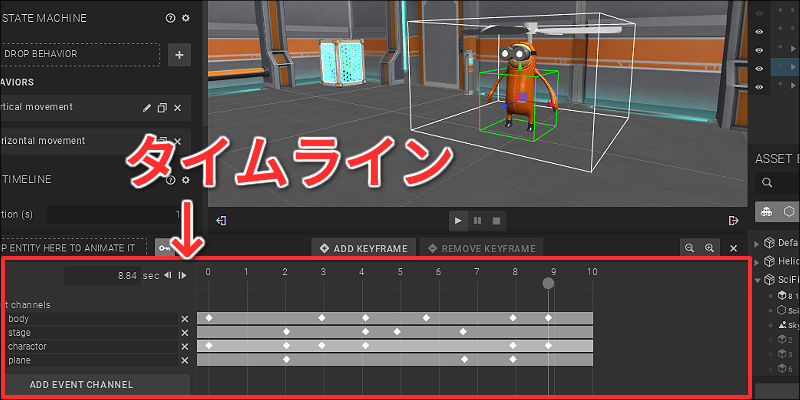Play the scene

click(x=458, y=220)
